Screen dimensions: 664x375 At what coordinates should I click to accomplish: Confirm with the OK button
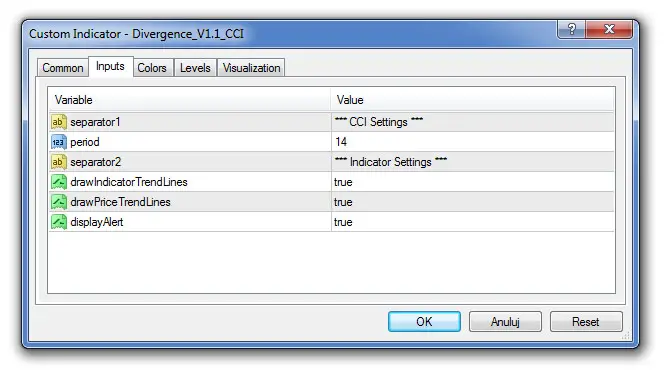tap(424, 322)
